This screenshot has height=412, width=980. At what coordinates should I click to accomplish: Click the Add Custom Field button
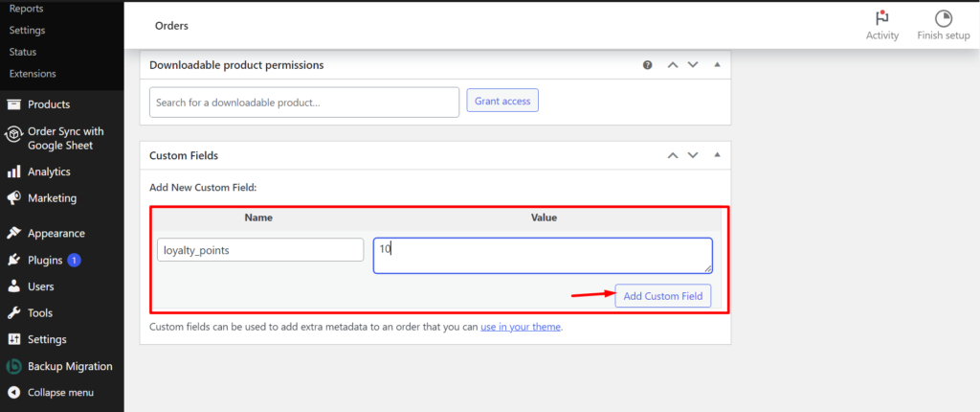pos(663,296)
